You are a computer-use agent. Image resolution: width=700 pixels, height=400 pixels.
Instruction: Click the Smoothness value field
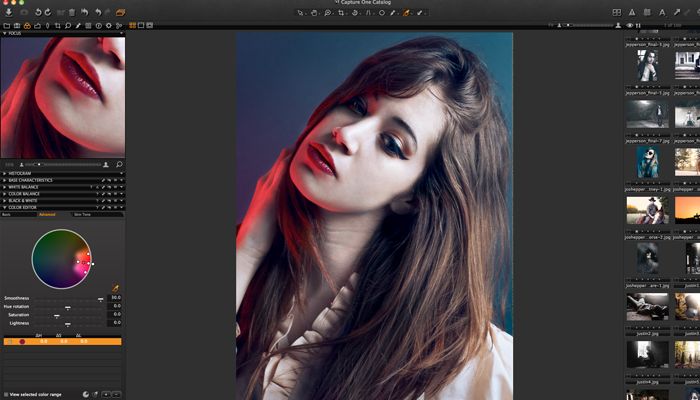click(114, 298)
